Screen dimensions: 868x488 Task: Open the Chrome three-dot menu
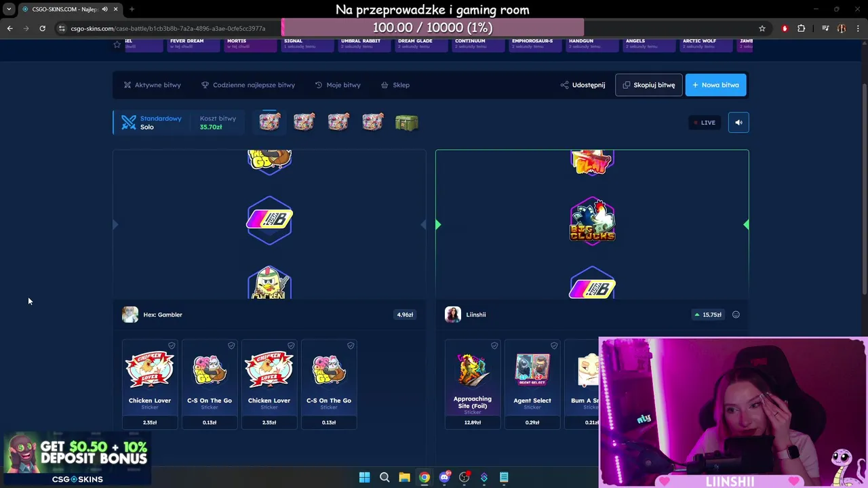858,28
